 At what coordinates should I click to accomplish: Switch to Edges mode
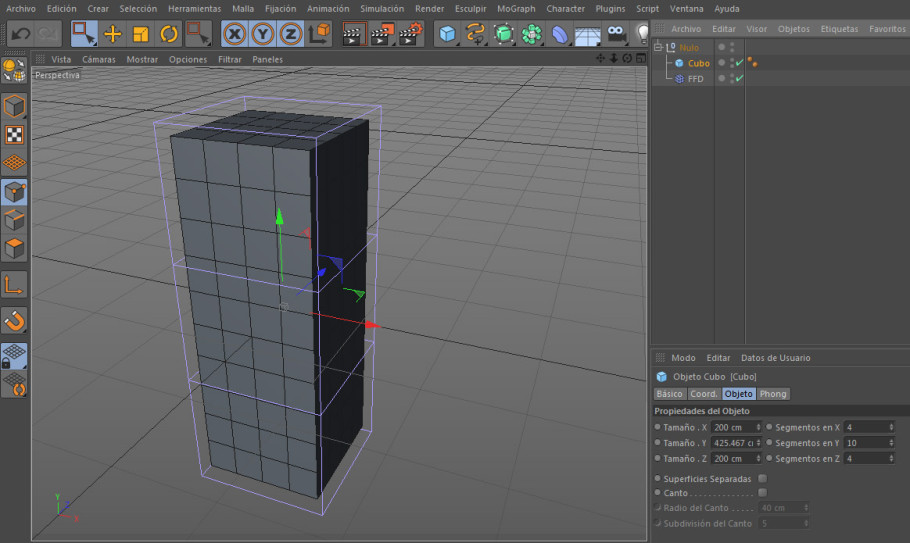(x=14, y=220)
